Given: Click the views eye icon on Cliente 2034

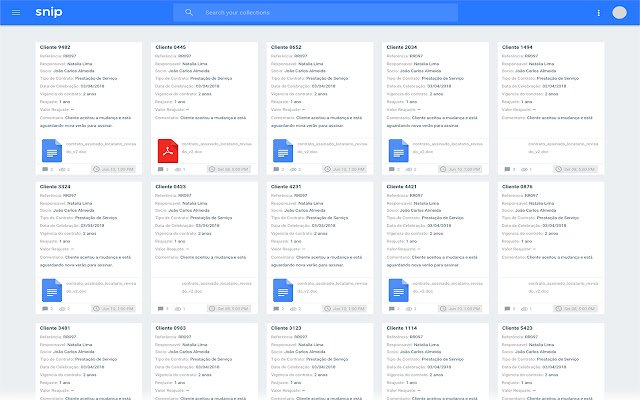Looking at the screenshot, I should tap(409, 169).
